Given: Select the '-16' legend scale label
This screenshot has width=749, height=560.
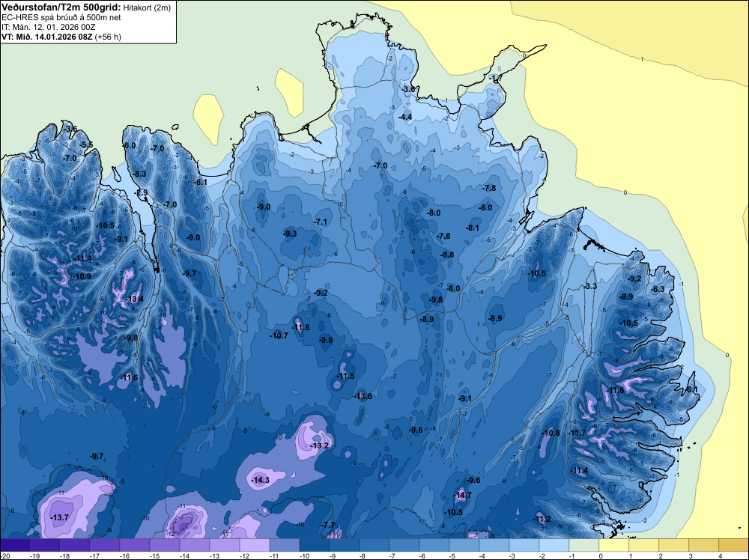Looking at the screenshot, I should pos(124,556).
